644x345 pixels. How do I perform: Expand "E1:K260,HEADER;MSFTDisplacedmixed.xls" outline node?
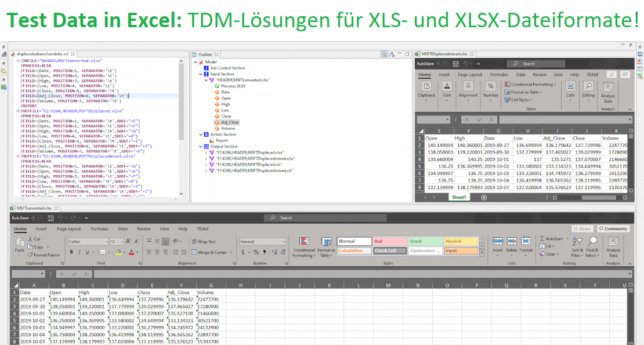(x=206, y=170)
